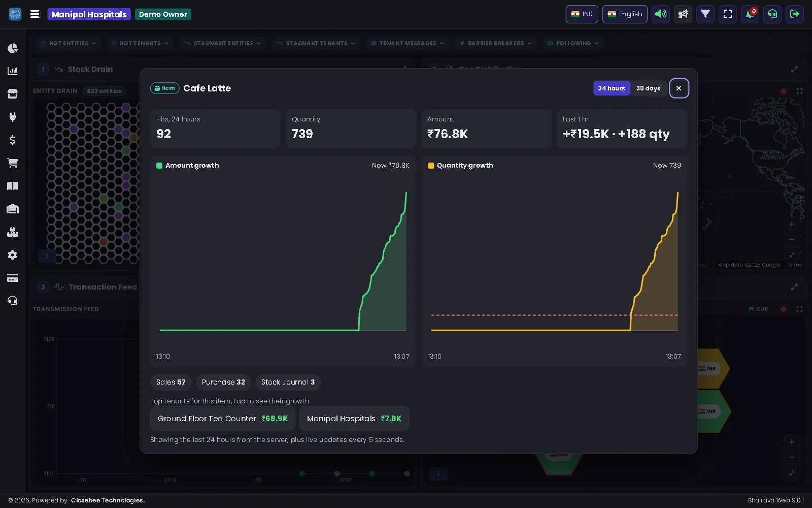Follow the Closebee Technologies link
This screenshot has width=812, height=508.
tap(108, 500)
